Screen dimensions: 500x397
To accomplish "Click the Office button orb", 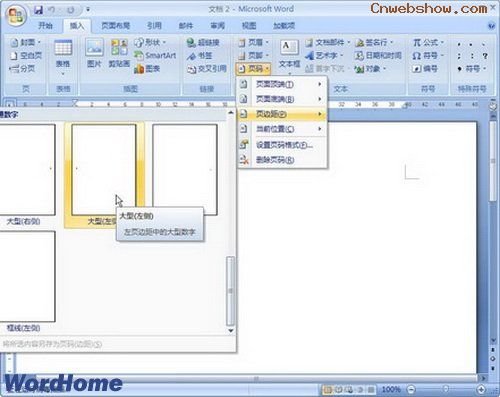I will tap(15, 16).
